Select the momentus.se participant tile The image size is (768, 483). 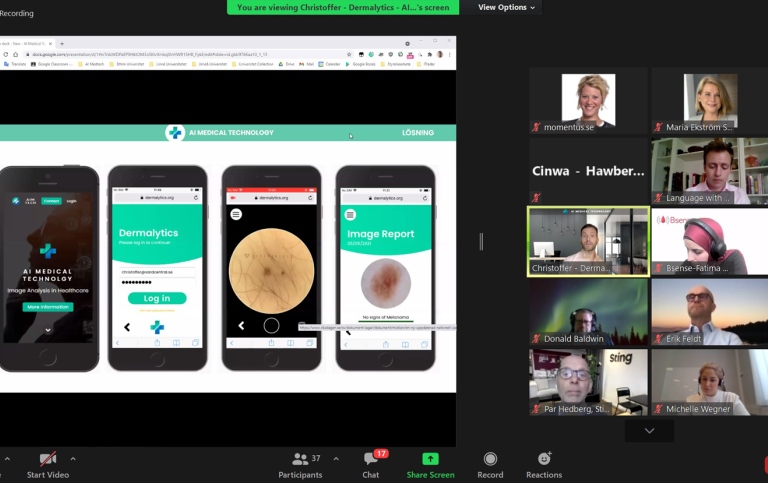[x=588, y=100]
